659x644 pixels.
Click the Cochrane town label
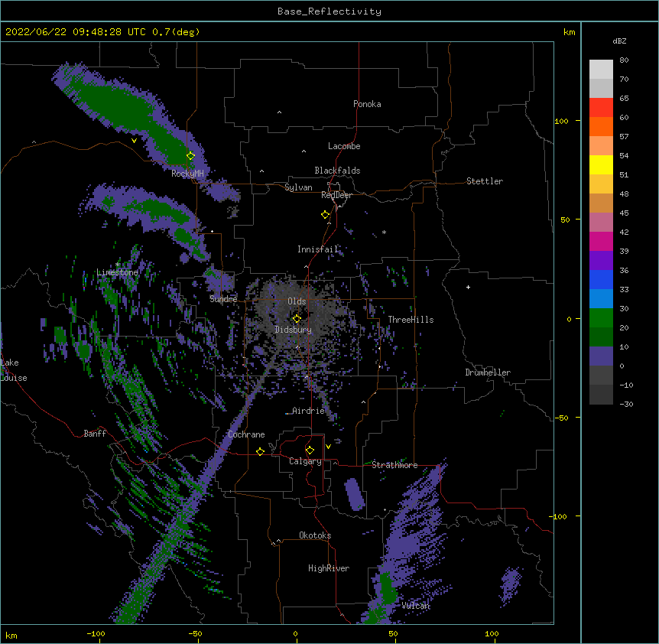point(246,434)
